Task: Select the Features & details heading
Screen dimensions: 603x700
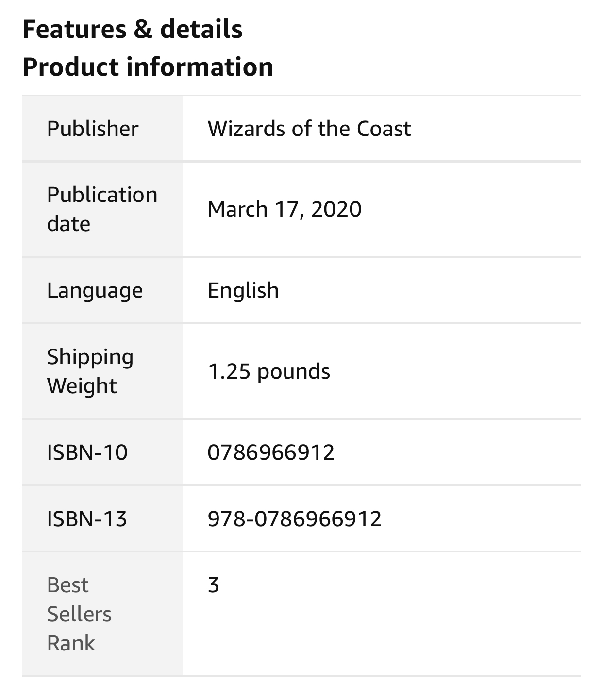Action: pos(133,29)
